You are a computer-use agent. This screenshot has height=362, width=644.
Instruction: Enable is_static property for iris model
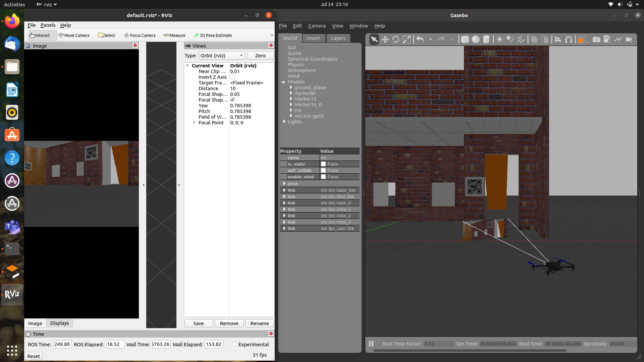[x=323, y=164]
